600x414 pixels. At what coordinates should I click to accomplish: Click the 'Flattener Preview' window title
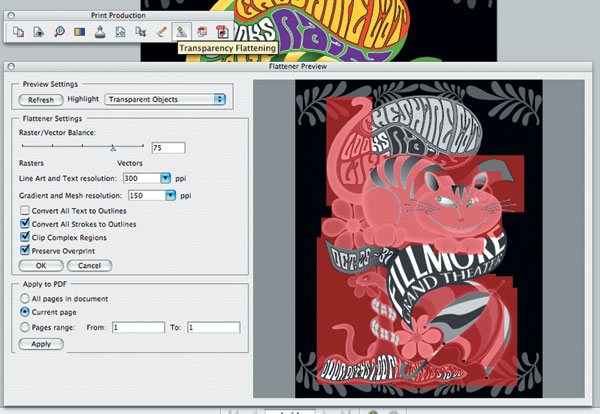[x=298, y=67]
